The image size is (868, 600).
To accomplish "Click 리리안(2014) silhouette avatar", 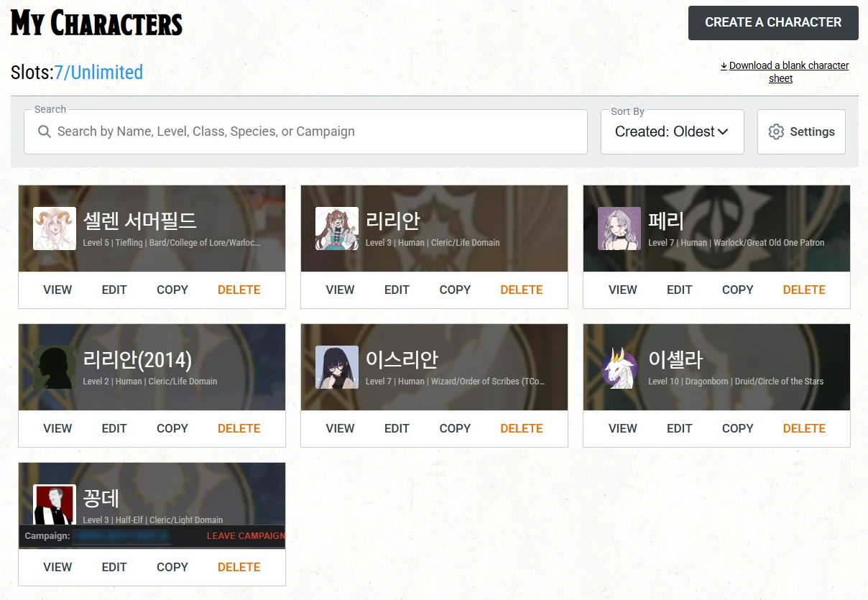I will 55,367.
